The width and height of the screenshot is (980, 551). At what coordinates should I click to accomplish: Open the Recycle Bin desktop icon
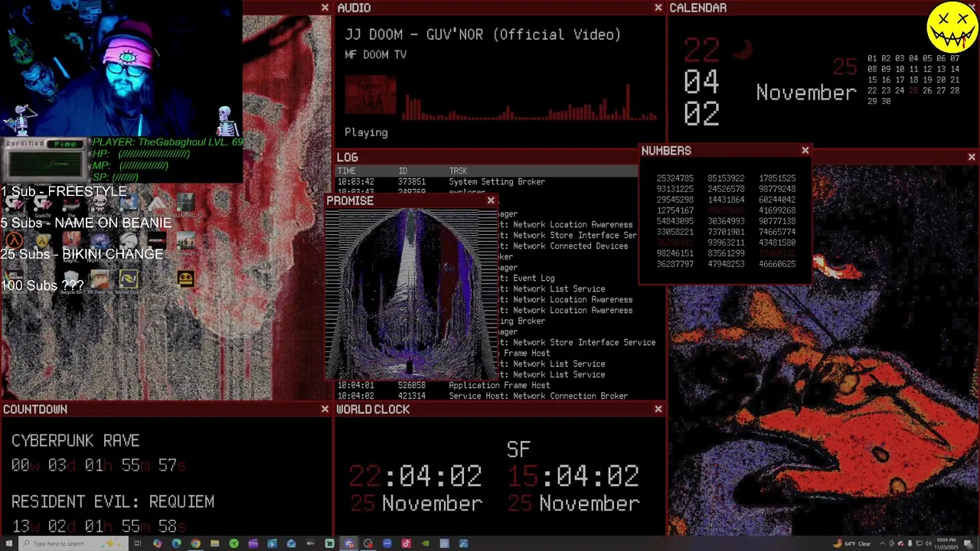pyautogui.click(x=70, y=279)
